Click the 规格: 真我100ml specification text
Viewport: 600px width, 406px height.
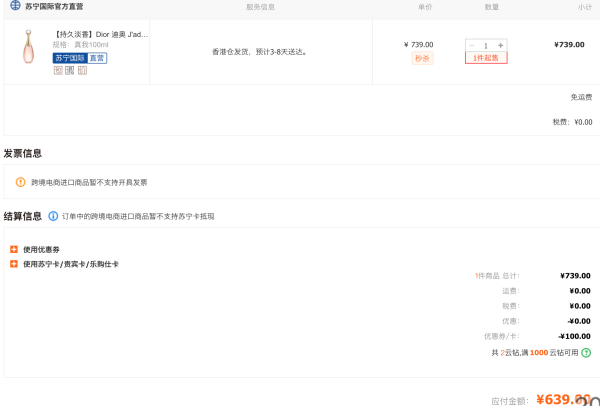[80, 45]
